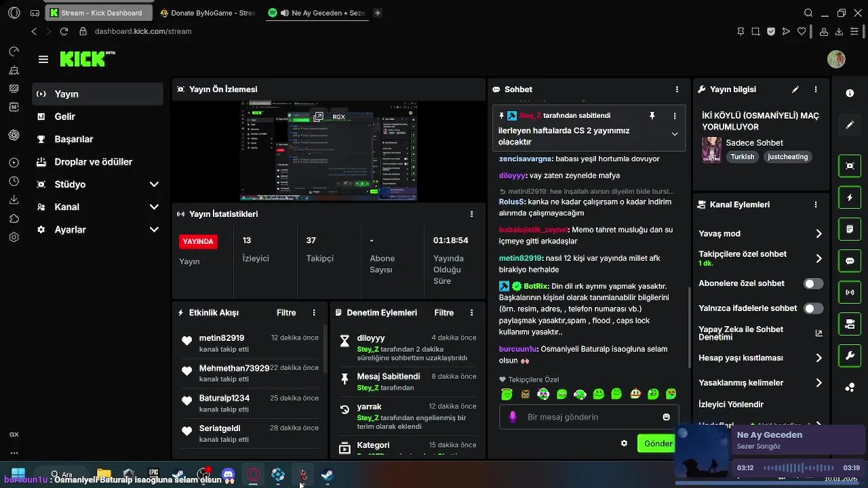Open Droplar ve ödüller page
868x488 pixels.
(x=98, y=162)
